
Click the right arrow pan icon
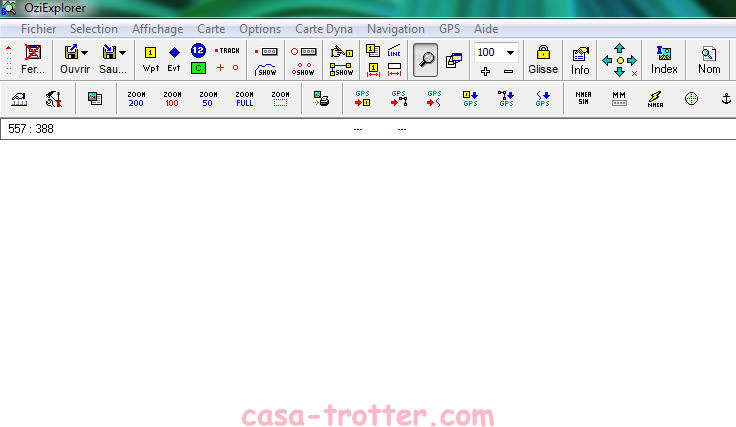point(632,61)
